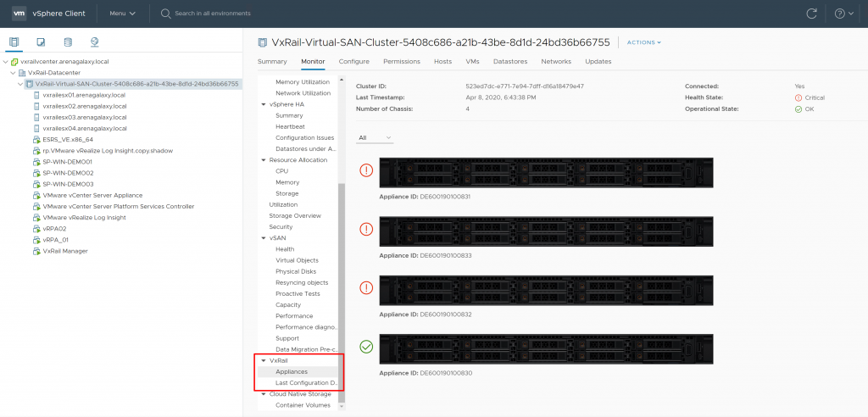This screenshot has width=868, height=417.
Task: Open the Datastores tab
Action: tap(510, 62)
